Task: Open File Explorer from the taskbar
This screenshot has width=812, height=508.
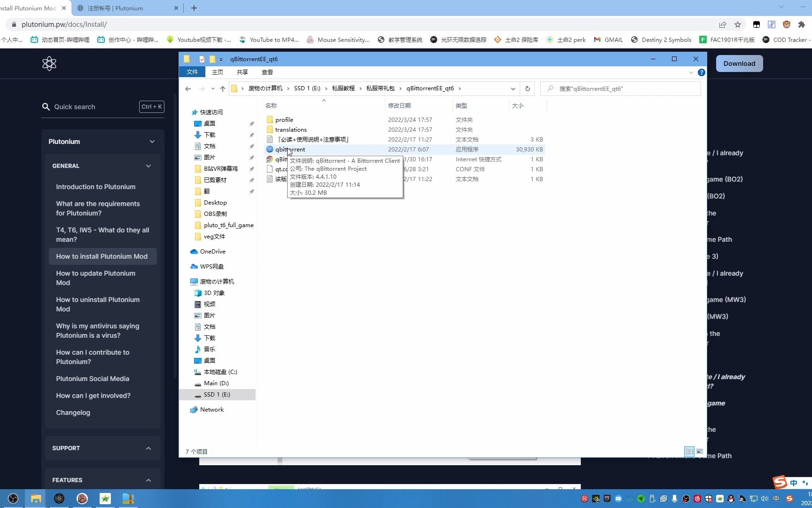Action: pyautogui.click(x=36, y=499)
